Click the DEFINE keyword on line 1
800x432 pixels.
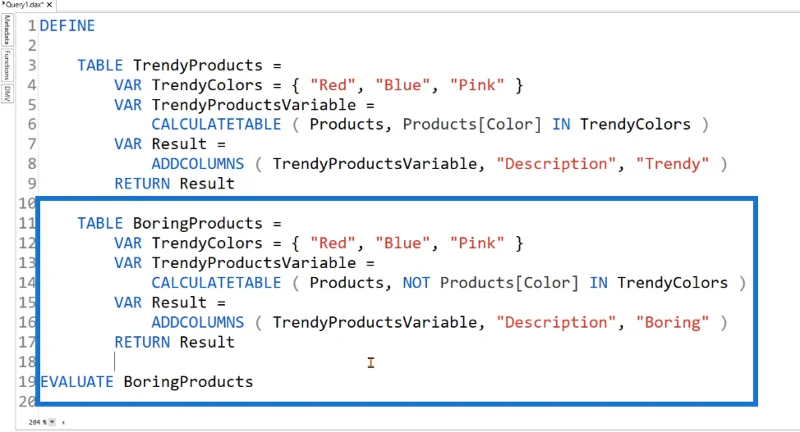coord(67,26)
